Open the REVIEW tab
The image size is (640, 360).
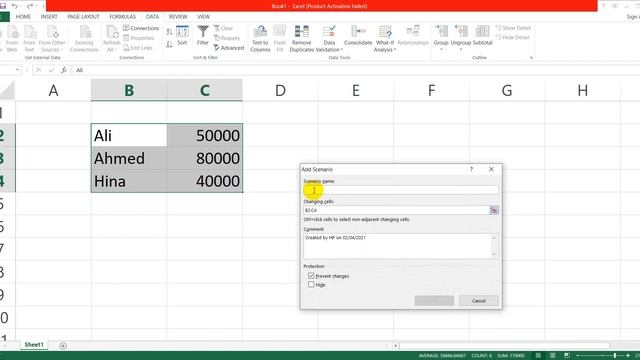(178, 17)
